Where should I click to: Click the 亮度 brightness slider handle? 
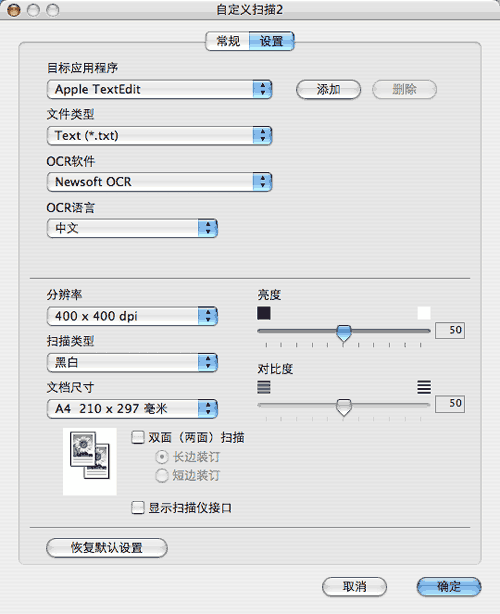tap(344, 333)
